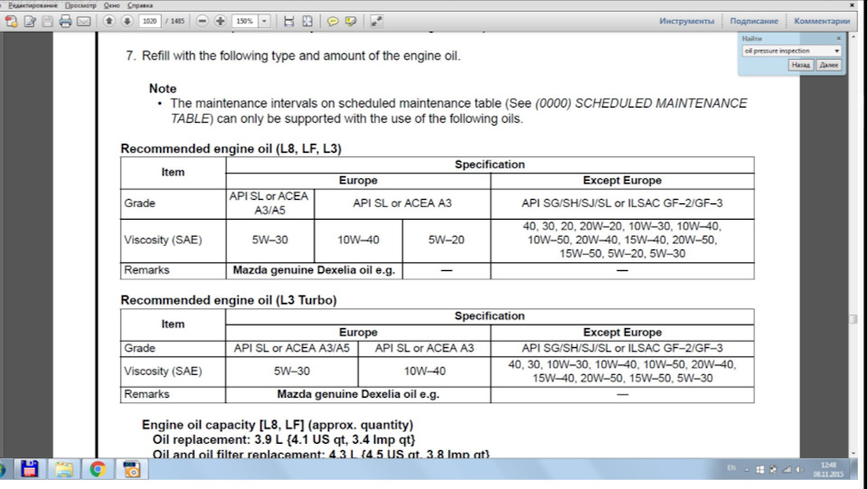
Task: Click the page number field showing 1020
Action: [x=149, y=21]
